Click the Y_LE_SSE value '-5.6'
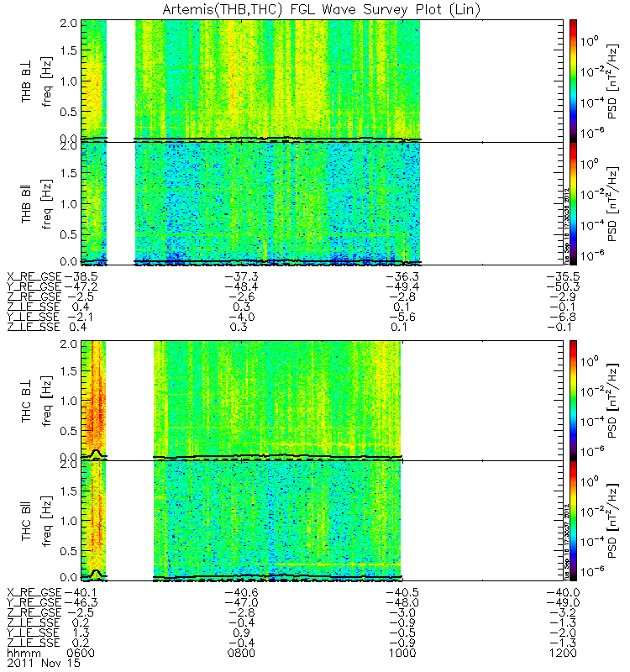The height and width of the screenshot is (672, 630). (402, 318)
